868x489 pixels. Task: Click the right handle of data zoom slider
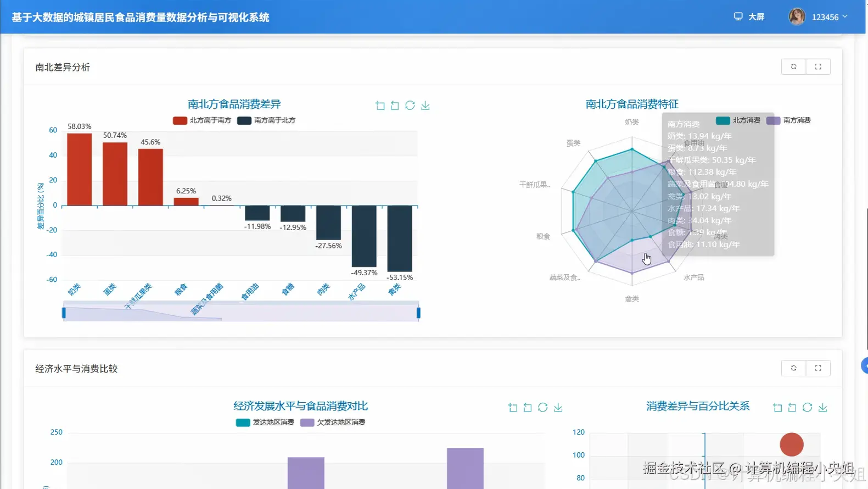pos(418,313)
